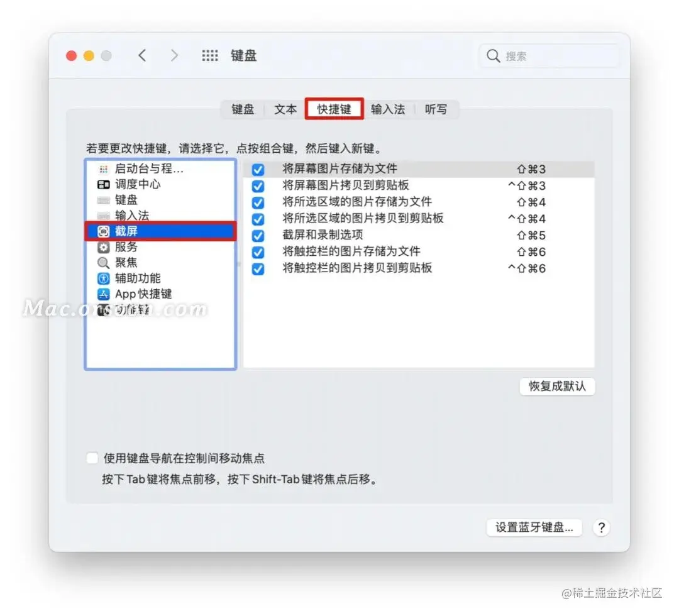Enable 使用键盘导航在控制间移动焦点 checkbox
This screenshot has height=616, width=679.
(x=92, y=458)
